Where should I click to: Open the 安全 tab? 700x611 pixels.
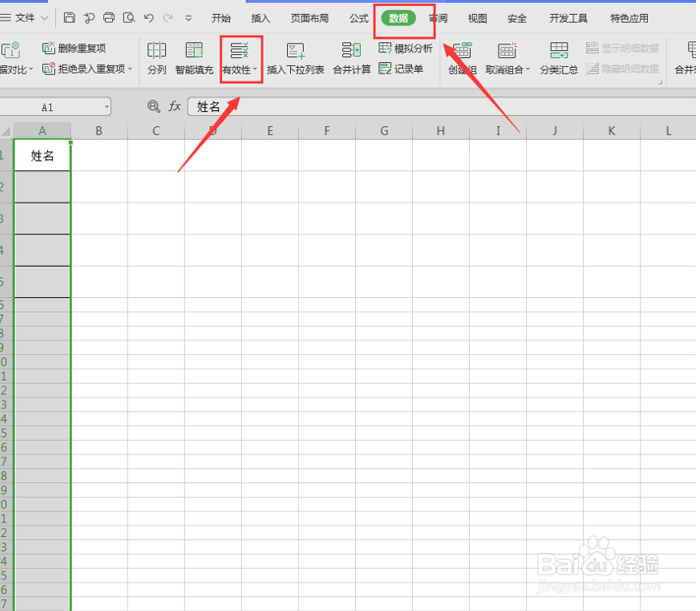click(517, 19)
